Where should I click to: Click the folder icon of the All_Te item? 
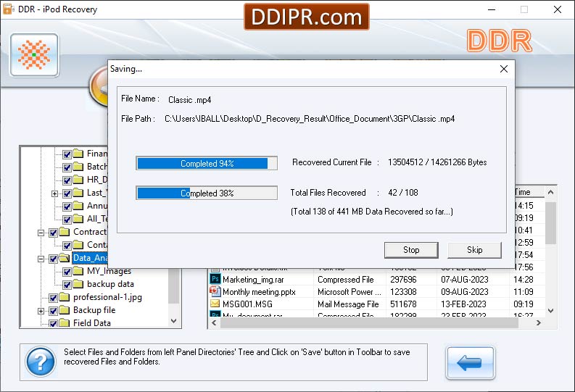(x=78, y=219)
